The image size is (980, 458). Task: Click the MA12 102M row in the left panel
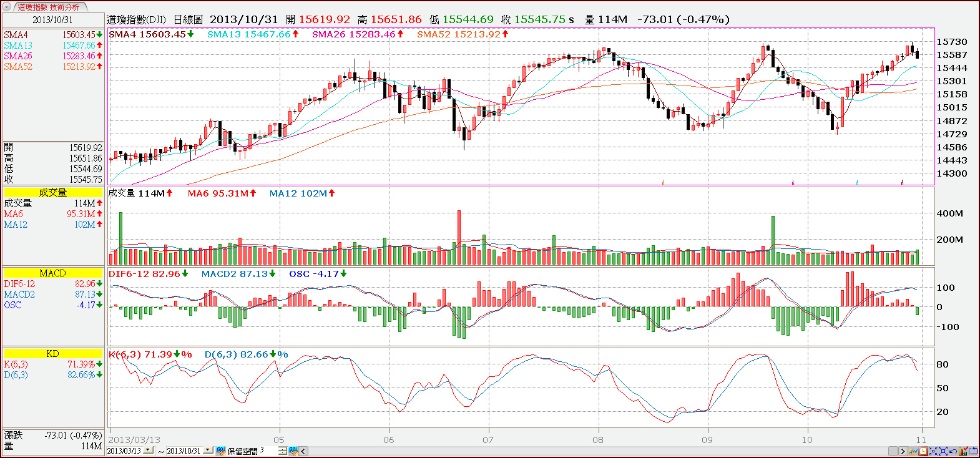point(52,225)
